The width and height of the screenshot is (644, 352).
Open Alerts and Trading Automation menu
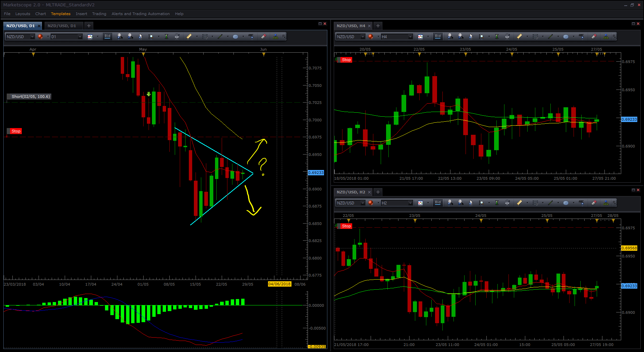click(141, 14)
